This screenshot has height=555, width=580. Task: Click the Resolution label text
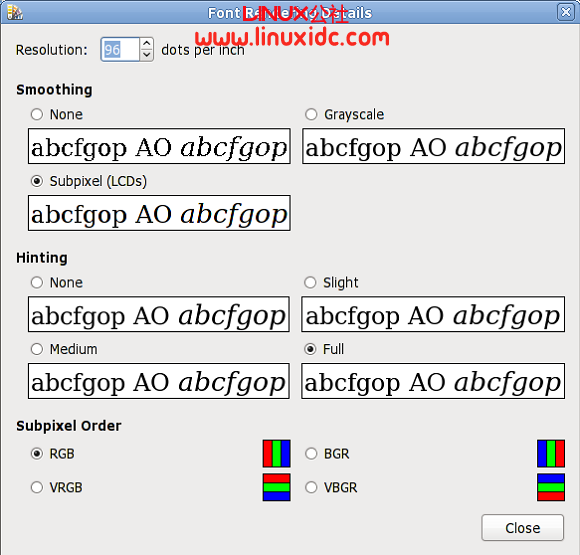tap(52, 50)
